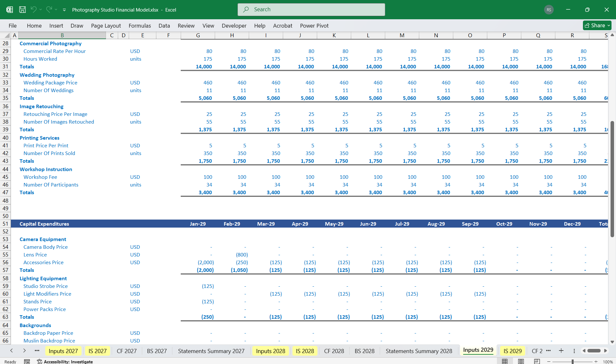Open the Insert ribbon tab
This screenshot has height=364, width=616.
click(56, 26)
